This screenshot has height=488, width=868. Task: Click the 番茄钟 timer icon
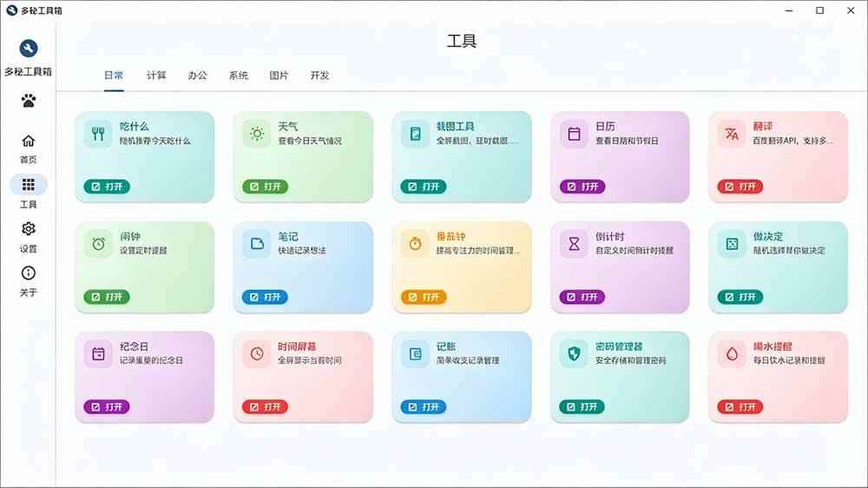click(x=415, y=244)
